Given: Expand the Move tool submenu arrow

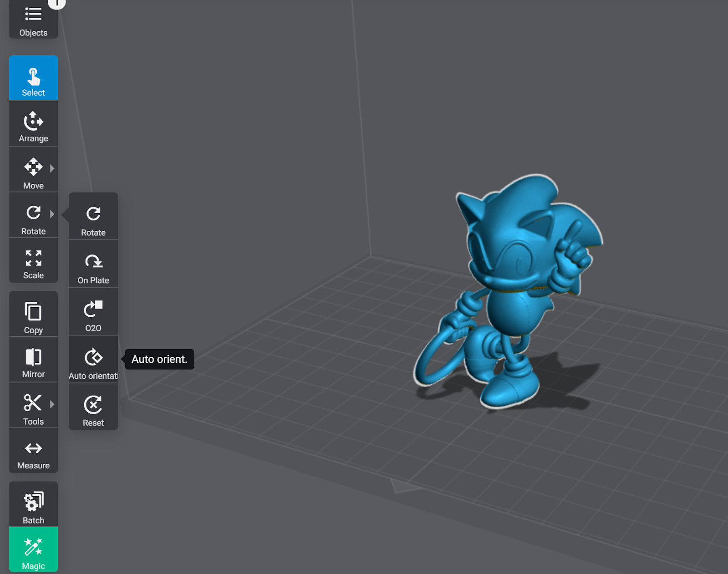Looking at the screenshot, I should pos(52,168).
